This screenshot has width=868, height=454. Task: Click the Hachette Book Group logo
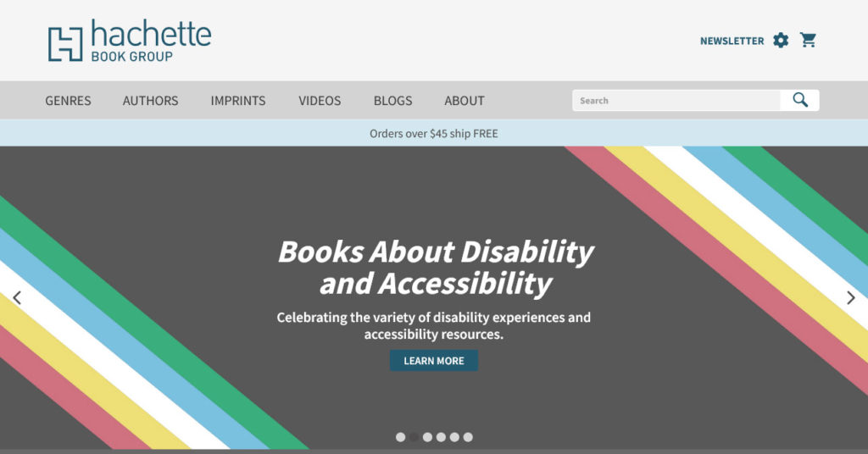coord(130,41)
